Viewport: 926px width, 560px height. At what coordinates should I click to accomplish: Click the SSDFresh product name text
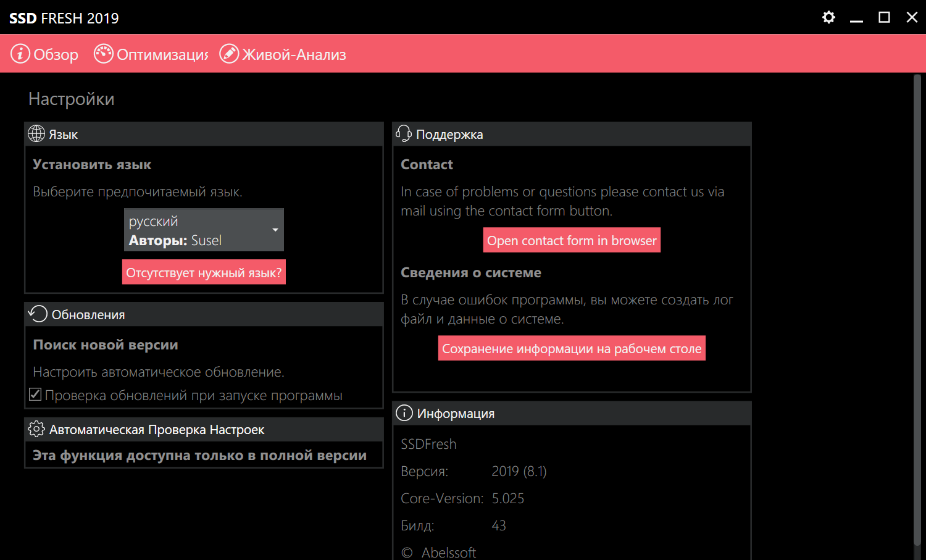point(428,445)
